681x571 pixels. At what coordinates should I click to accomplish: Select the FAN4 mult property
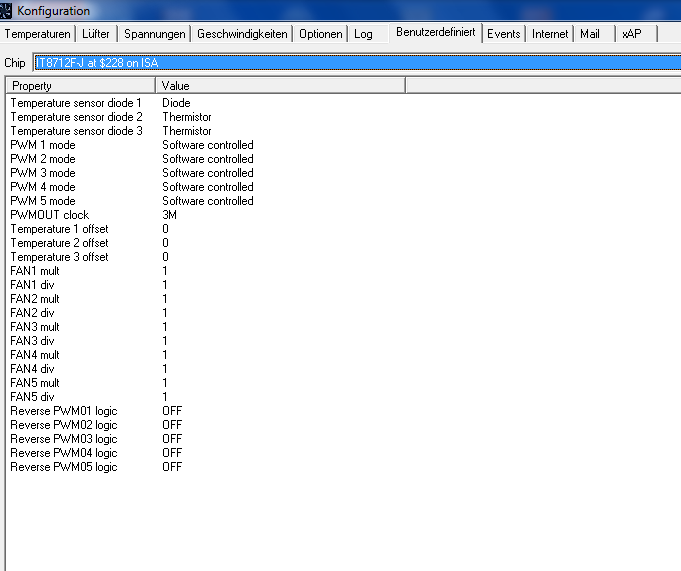[x=35, y=355]
